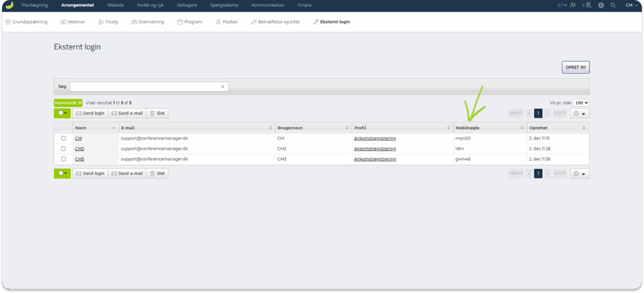
Task: Open the Vis pr. side dropdown
Action: [581, 102]
